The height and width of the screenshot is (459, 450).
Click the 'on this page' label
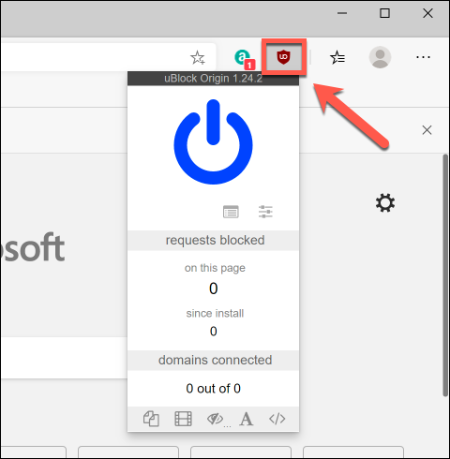215,268
